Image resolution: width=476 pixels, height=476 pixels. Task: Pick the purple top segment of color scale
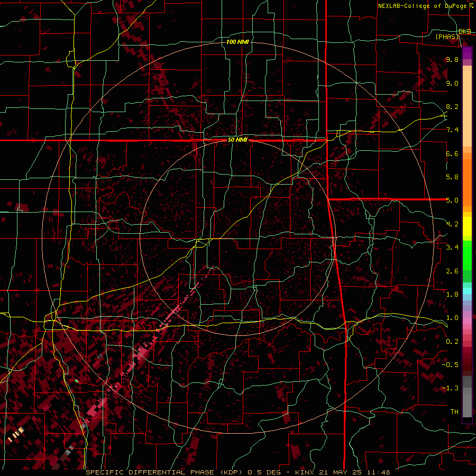coord(467,53)
